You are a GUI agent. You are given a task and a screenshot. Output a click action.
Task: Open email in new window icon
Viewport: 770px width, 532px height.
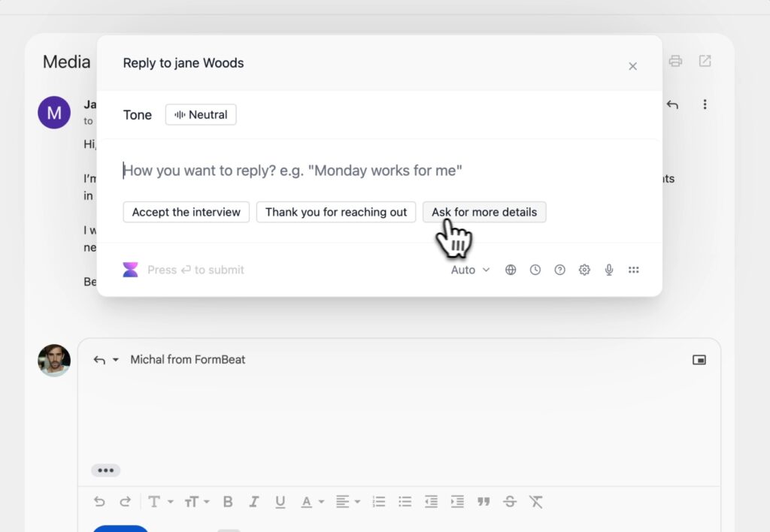(705, 61)
